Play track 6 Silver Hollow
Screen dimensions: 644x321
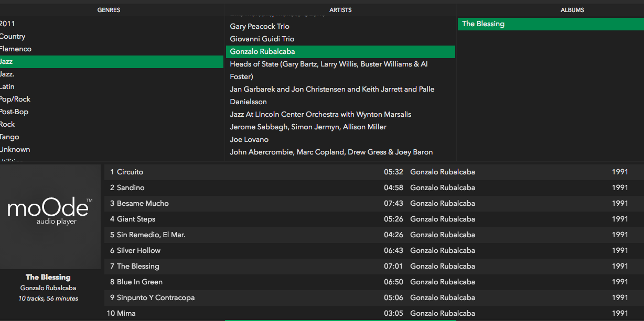[373, 251]
